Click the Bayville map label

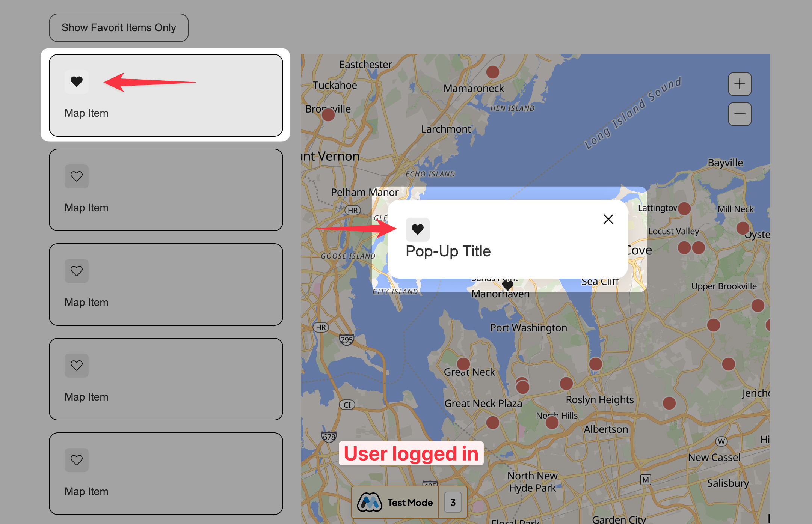point(725,163)
